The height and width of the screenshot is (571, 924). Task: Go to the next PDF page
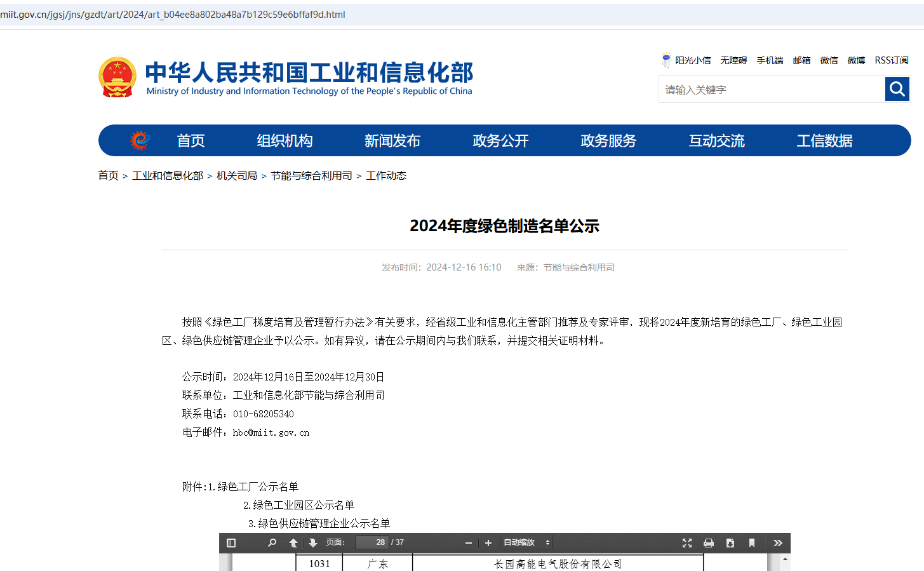[312, 542]
